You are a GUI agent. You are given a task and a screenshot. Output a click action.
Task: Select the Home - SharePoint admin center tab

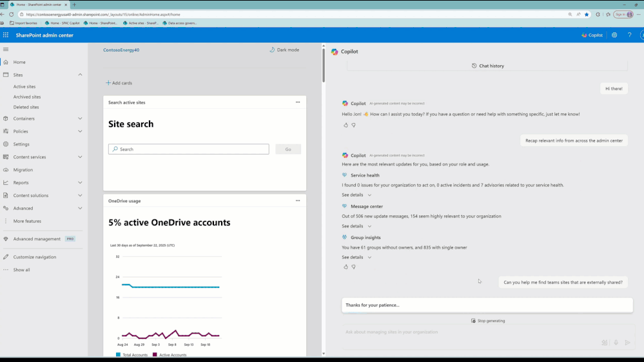point(39,5)
